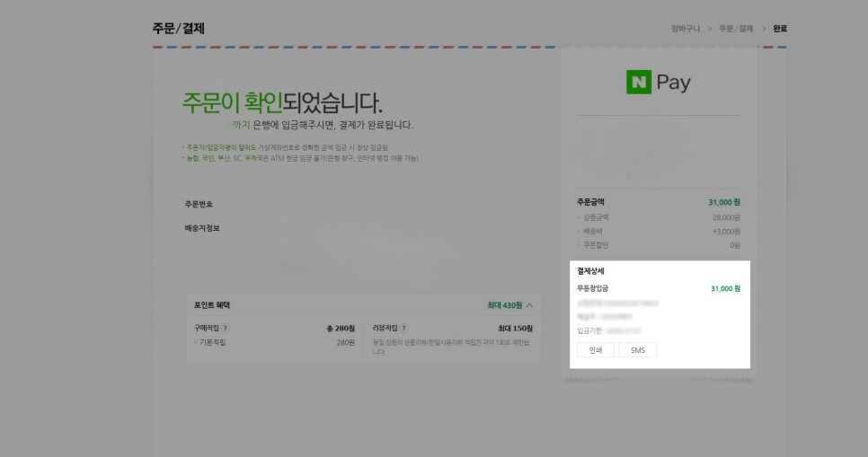Click the 배송비 row label

pyautogui.click(x=592, y=232)
